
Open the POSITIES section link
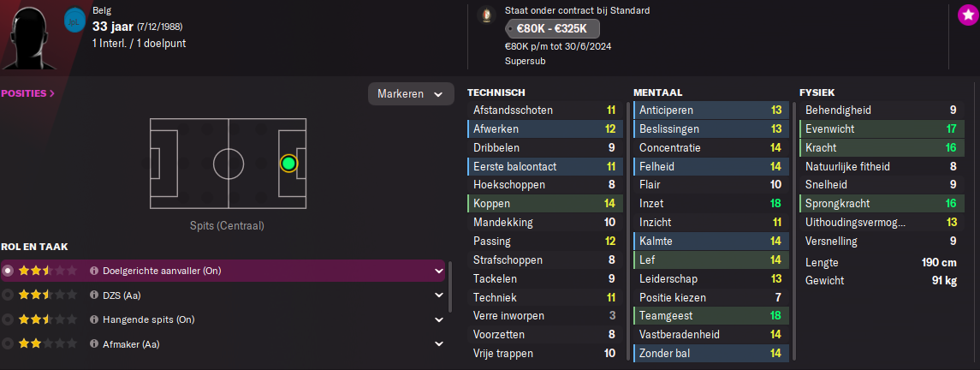click(x=27, y=93)
